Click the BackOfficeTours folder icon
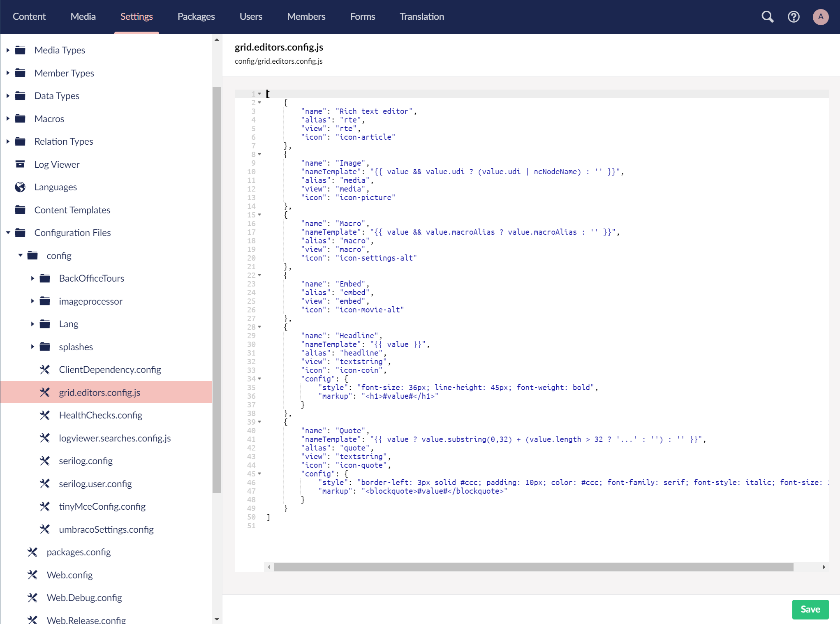Viewport: 840px width, 624px height. pos(45,278)
